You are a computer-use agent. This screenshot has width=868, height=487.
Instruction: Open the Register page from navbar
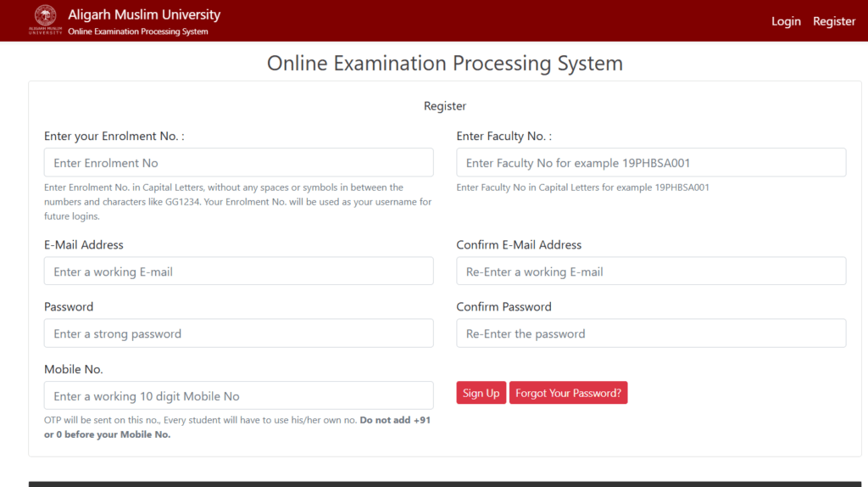pos(834,21)
